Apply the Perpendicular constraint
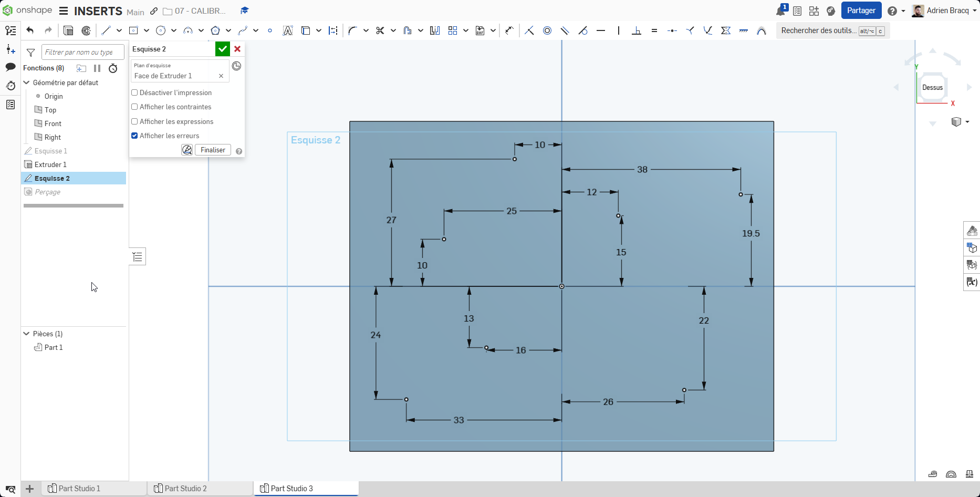 [x=636, y=30]
